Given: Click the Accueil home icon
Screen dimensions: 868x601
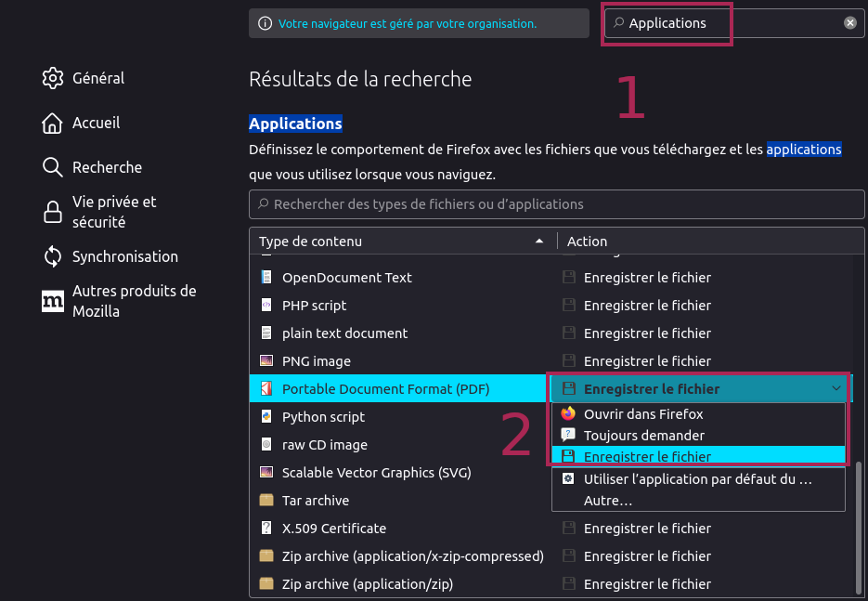Looking at the screenshot, I should [x=53, y=123].
